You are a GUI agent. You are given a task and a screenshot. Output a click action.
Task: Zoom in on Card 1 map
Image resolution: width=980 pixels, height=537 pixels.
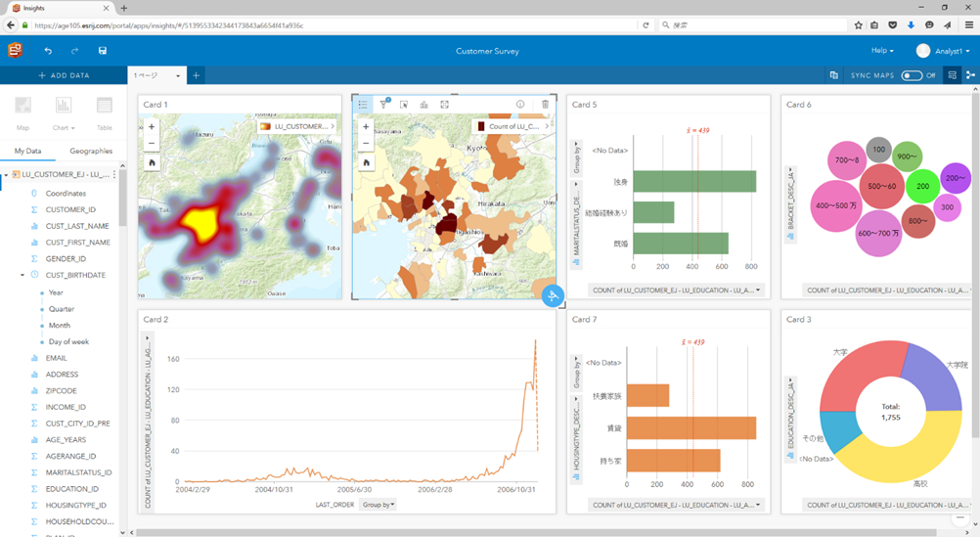click(152, 127)
